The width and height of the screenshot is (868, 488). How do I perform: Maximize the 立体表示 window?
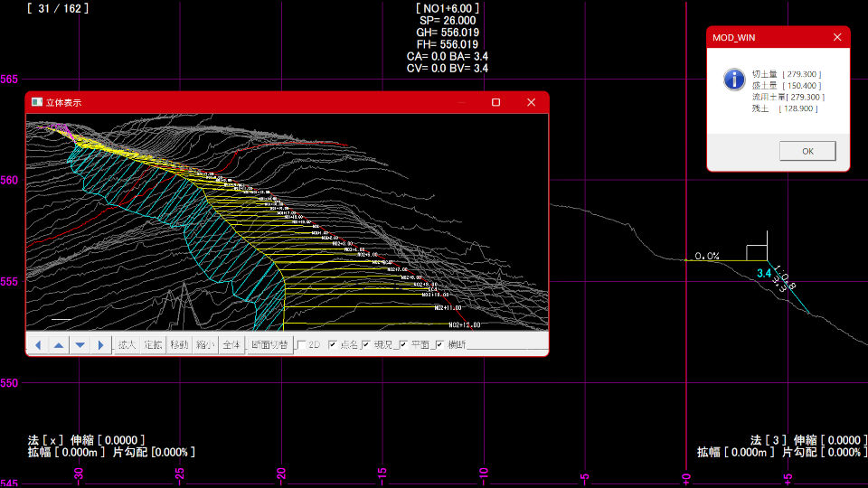[x=495, y=102]
